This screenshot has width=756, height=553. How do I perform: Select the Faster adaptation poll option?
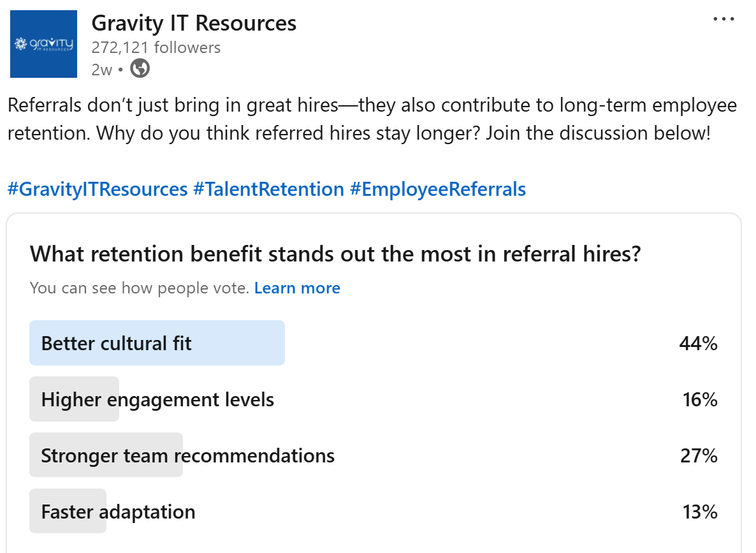pyautogui.click(x=118, y=512)
